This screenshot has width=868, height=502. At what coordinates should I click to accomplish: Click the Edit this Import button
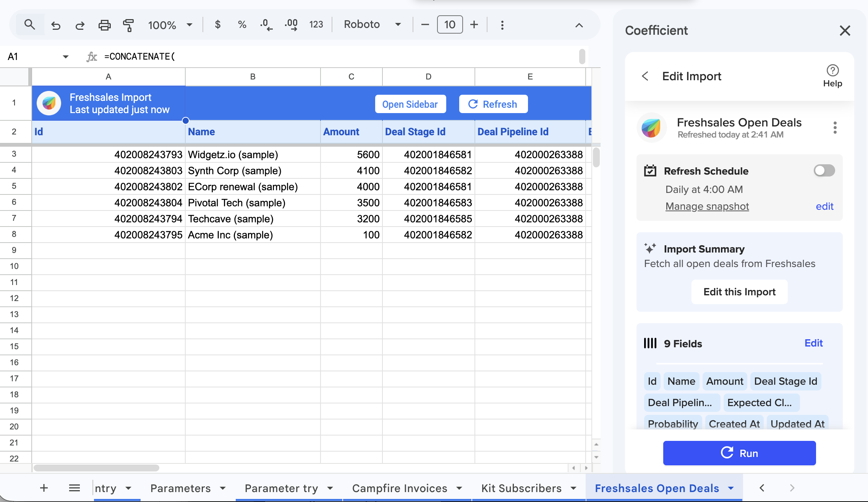pos(739,292)
